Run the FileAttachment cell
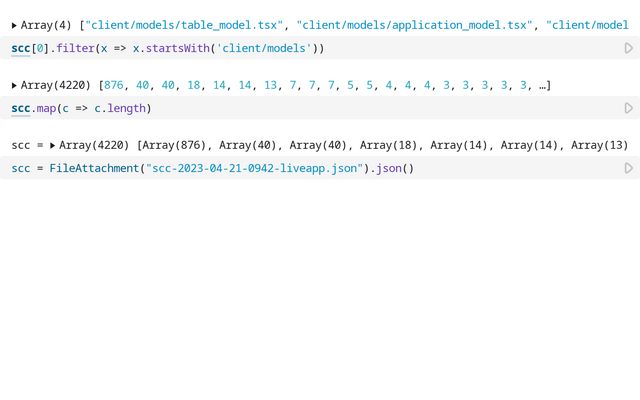 (x=628, y=168)
